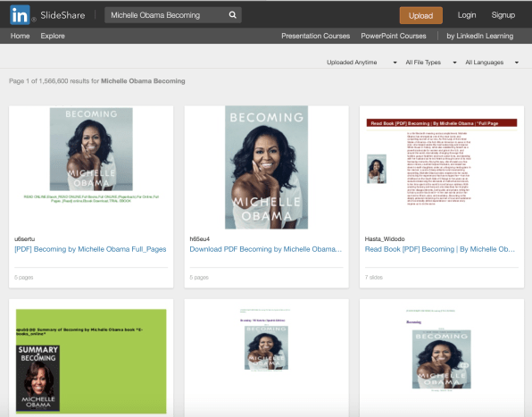Open green Summary of Becoming thumbnail
Image resolution: width=532 pixels, height=417 pixels.
coord(91,361)
